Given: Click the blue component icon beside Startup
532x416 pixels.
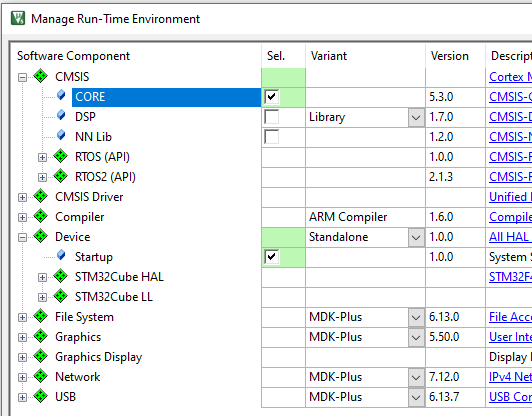Looking at the screenshot, I should 61,255.
